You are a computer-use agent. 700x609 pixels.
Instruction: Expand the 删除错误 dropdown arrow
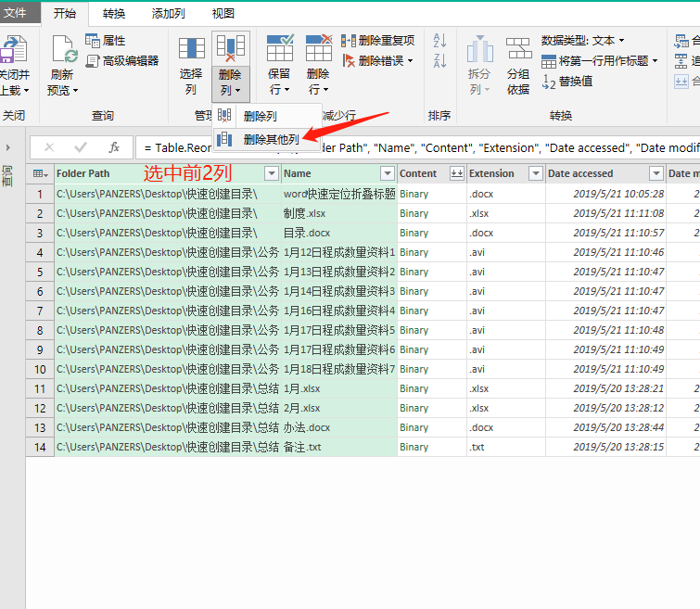(x=410, y=61)
